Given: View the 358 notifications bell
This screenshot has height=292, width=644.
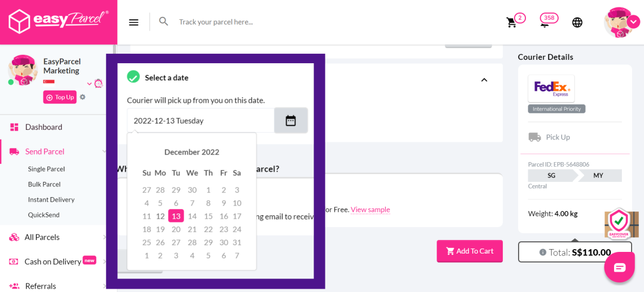Looking at the screenshot, I should [545, 22].
